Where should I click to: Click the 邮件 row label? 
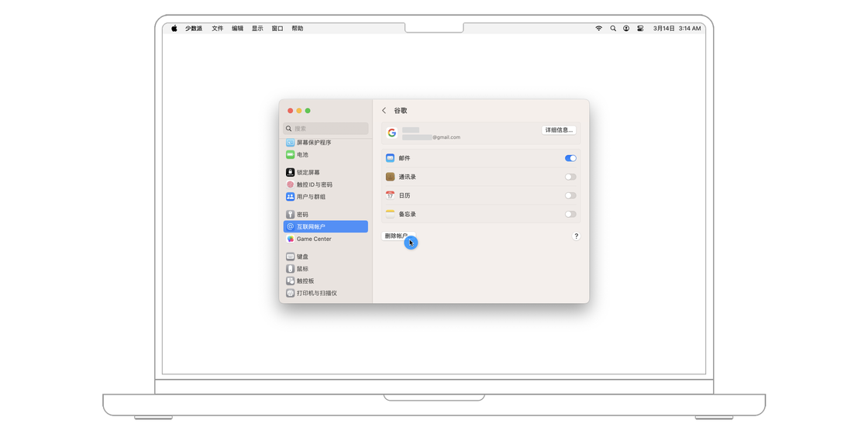(x=405, y=158)
